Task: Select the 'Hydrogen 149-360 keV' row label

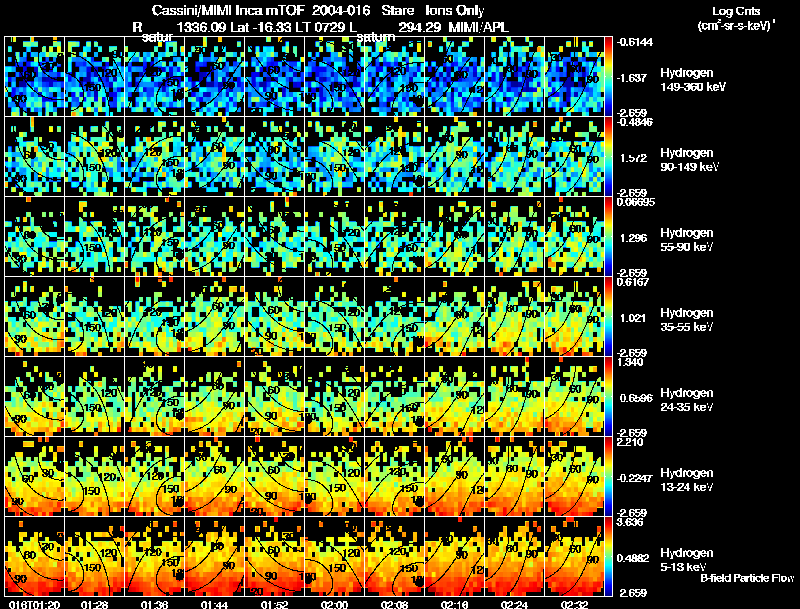Action: tap(692, 80)
